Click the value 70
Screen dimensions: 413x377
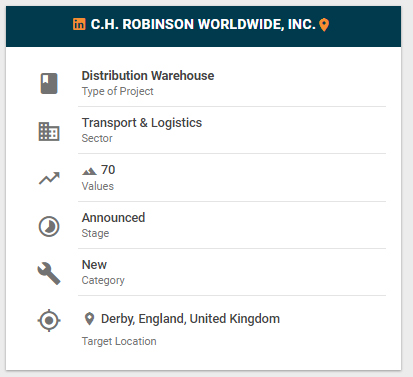coord(108,170)
